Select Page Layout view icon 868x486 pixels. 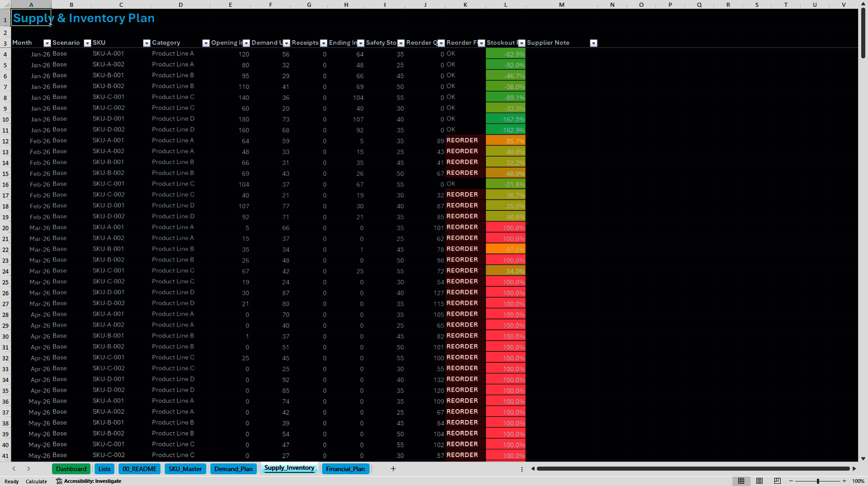tap(759, 481)
